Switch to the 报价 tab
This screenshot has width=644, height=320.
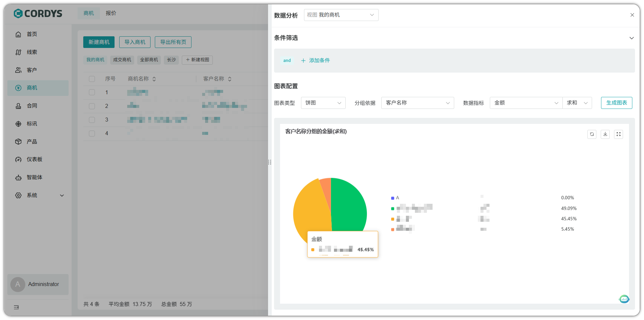(111, 13)
